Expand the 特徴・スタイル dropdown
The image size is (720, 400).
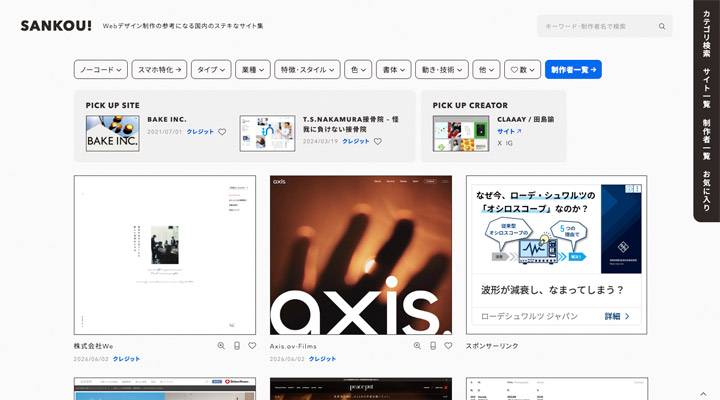(x=307, y=70)
